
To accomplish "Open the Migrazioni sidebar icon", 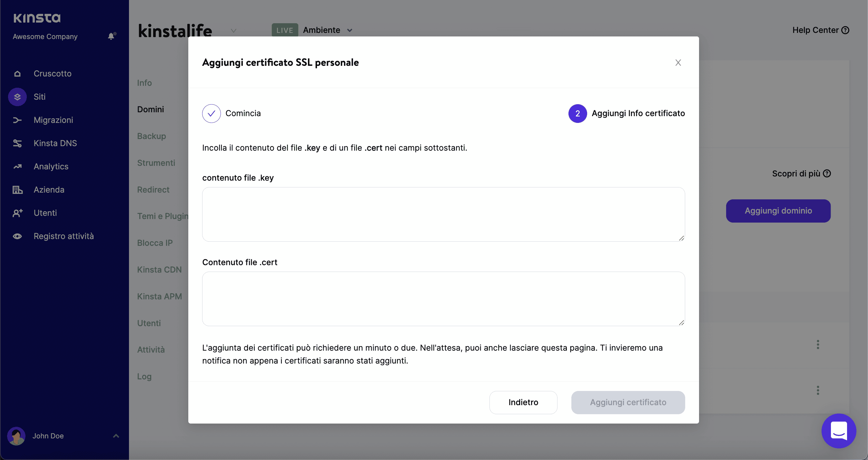I will (x=17, y=120).
